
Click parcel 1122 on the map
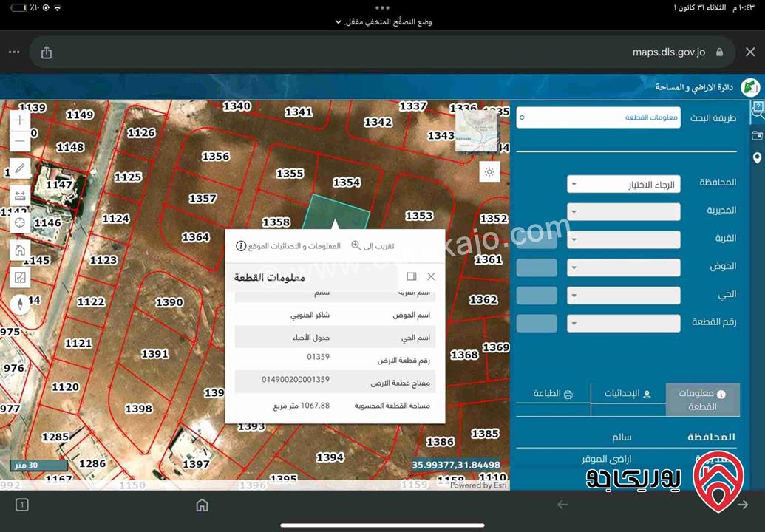tap(91, 302)
